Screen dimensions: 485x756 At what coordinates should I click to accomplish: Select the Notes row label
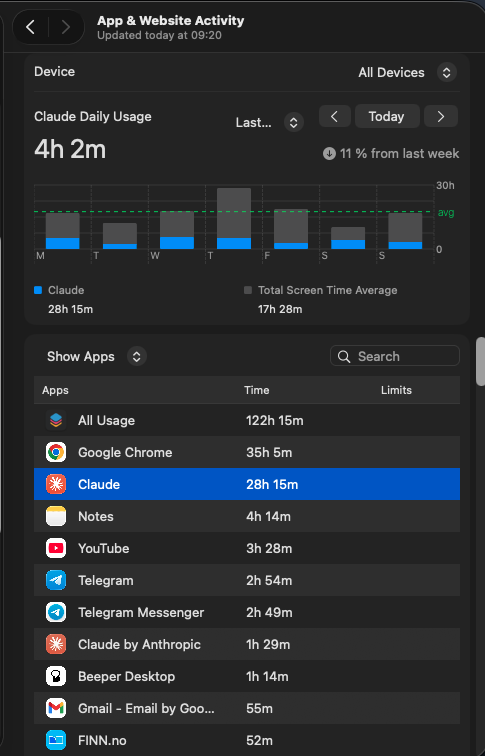[96, 516]
